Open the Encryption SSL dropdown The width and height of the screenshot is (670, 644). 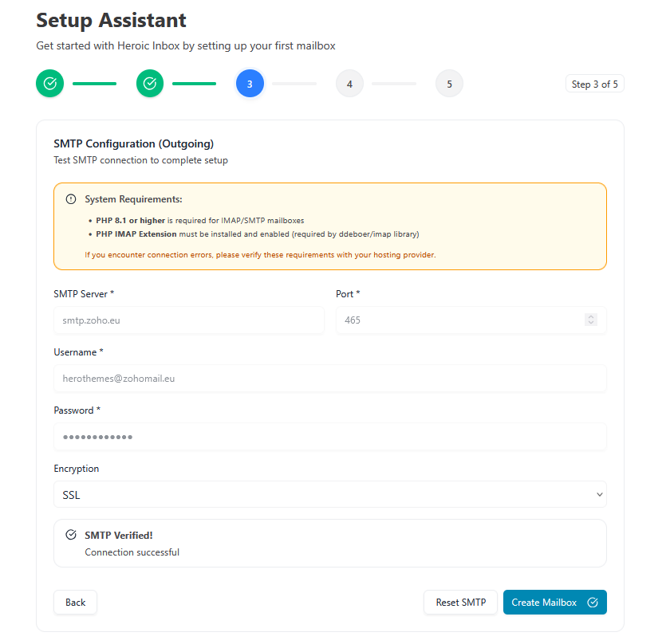point(329,494)
